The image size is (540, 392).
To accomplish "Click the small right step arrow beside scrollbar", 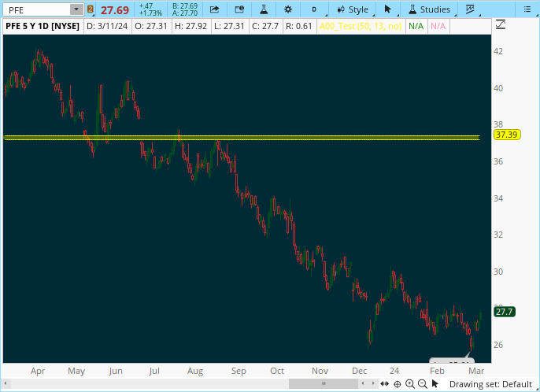I will (373, 383).
